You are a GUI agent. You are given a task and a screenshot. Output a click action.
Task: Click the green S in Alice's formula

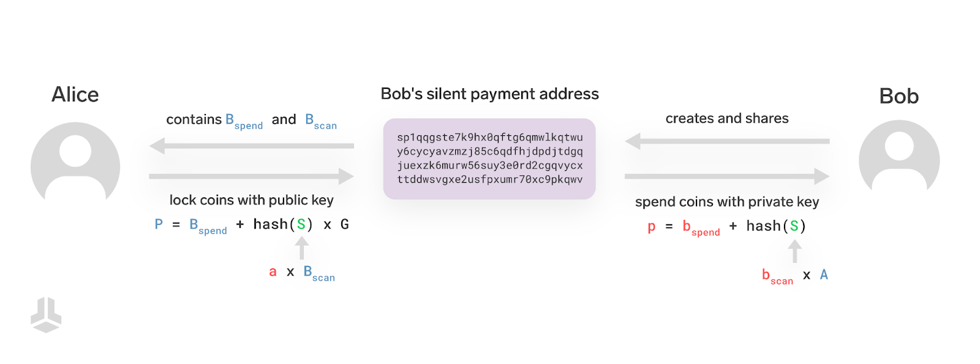[x=301, y=224]
